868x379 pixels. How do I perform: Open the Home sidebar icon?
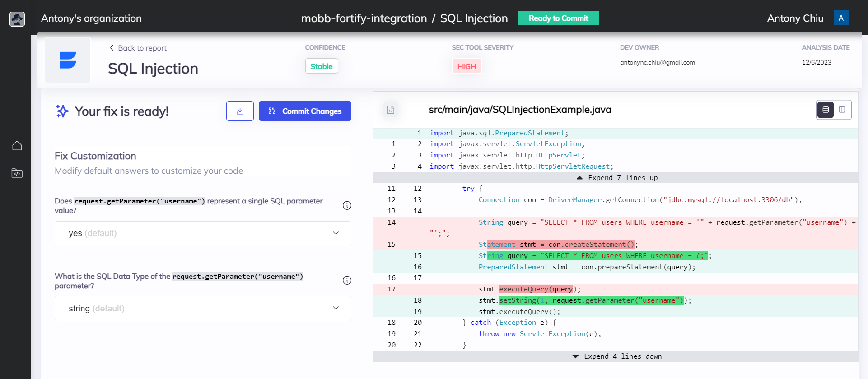tap(17, 146)
